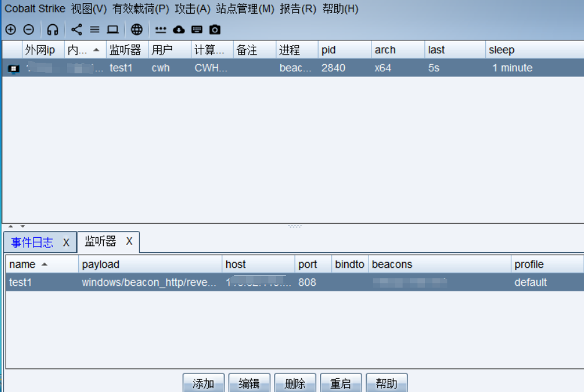Open the 有效载荷(P) menu
The width and height of the screenshot is (584, 392).
point(141,9)
